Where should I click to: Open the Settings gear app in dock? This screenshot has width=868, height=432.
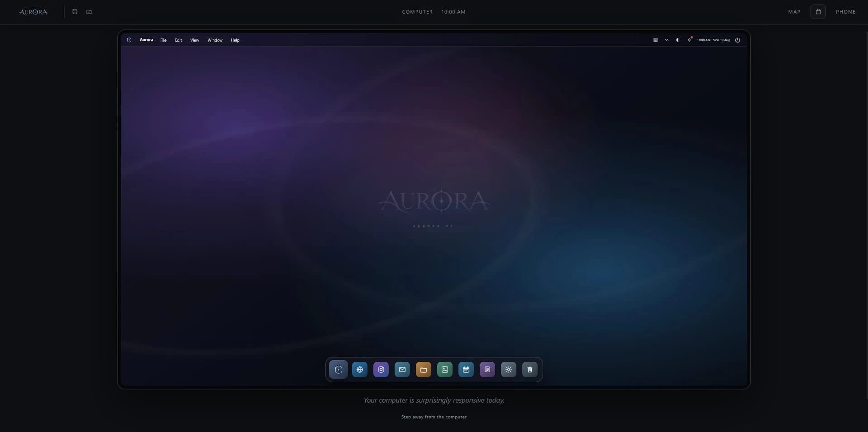509,370
